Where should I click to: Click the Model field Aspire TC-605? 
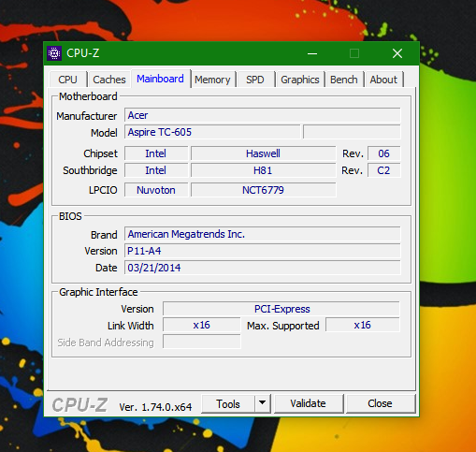(x=212, y=132)
